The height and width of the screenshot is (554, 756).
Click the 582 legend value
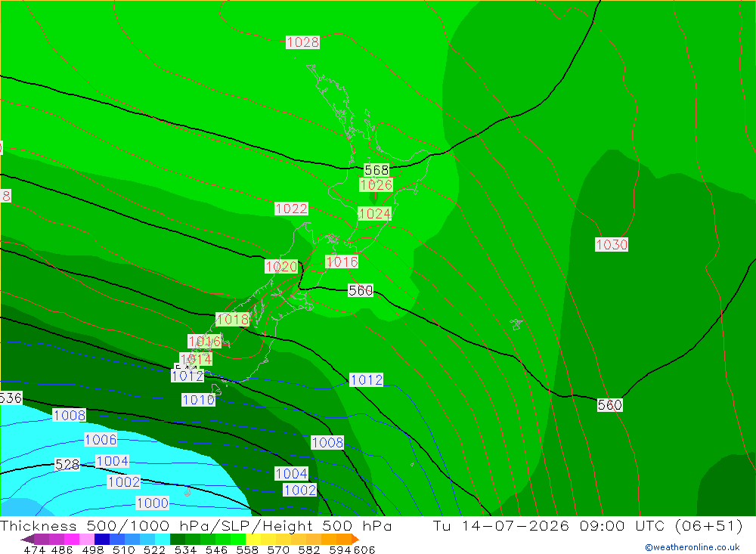point(309,550)
